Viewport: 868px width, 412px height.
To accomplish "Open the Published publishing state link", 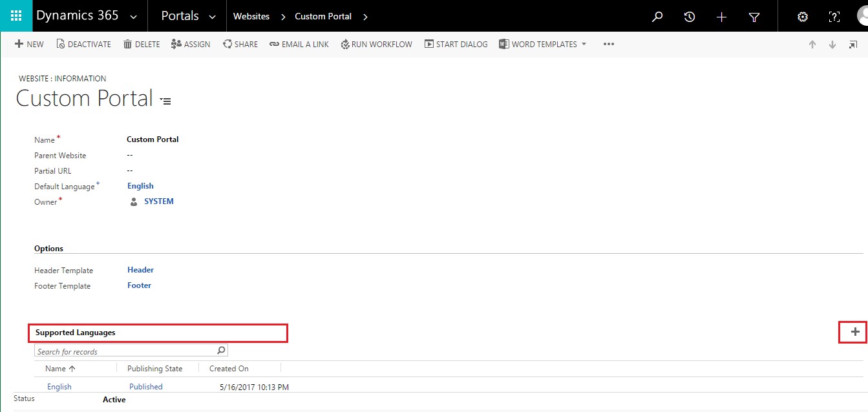I will click(x=146, y=387).
